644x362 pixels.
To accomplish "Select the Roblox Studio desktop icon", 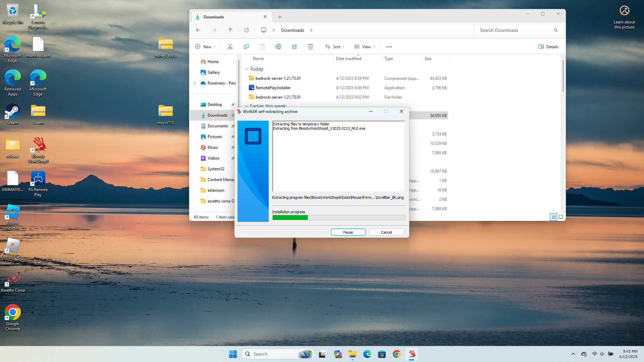I will pos(13,217).
